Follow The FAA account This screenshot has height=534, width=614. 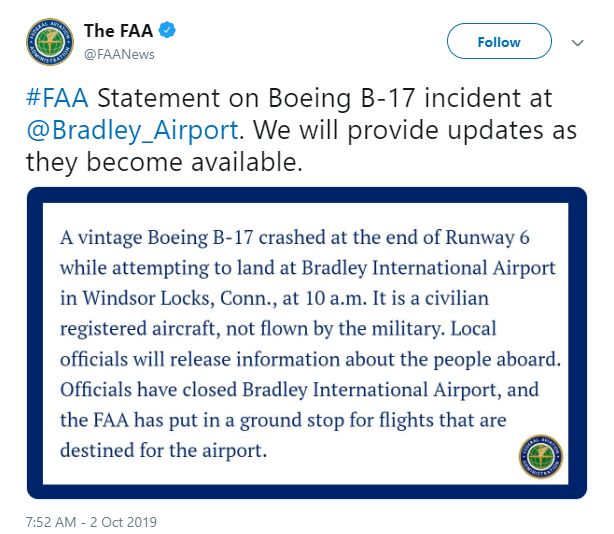tap(498, 42)
